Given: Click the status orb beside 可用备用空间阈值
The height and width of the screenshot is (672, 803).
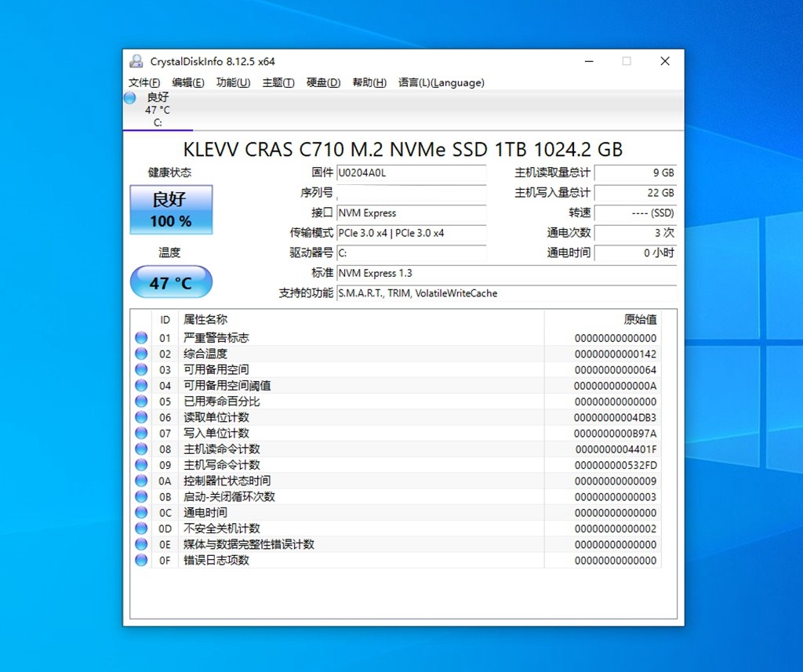Looking at the screenshot, I should coord(141,385).
